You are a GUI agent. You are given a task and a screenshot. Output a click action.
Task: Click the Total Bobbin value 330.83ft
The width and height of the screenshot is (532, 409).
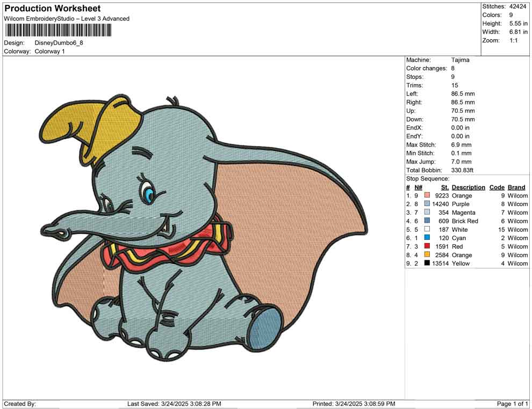pyautogui.click(x=462, y=170)
